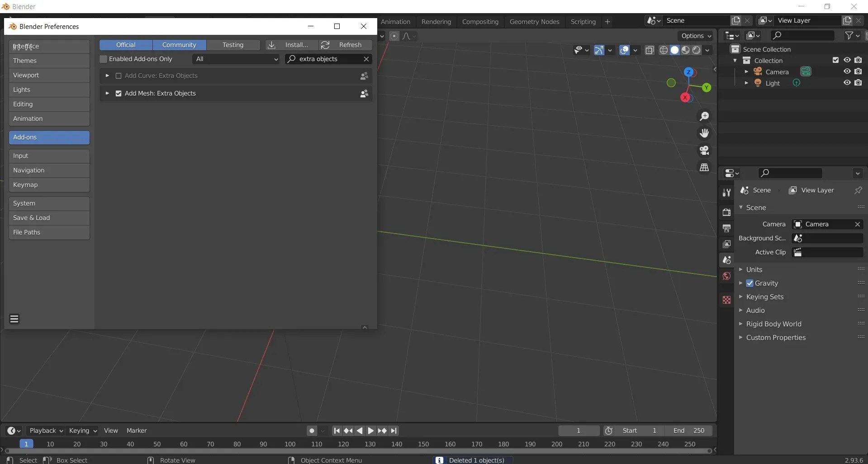Open the Render properties tab
This screenshot has width=868, height=464.
tap(727, 212)
